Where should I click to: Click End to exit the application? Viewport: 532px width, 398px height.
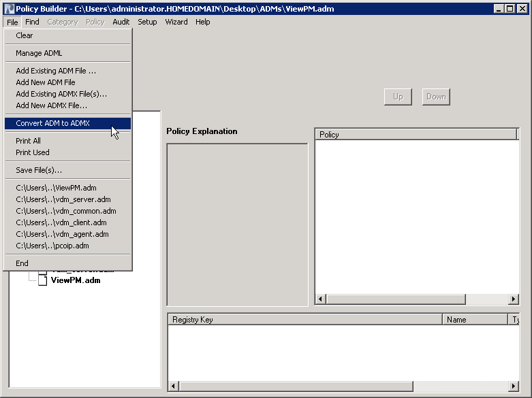coord(22,263)
